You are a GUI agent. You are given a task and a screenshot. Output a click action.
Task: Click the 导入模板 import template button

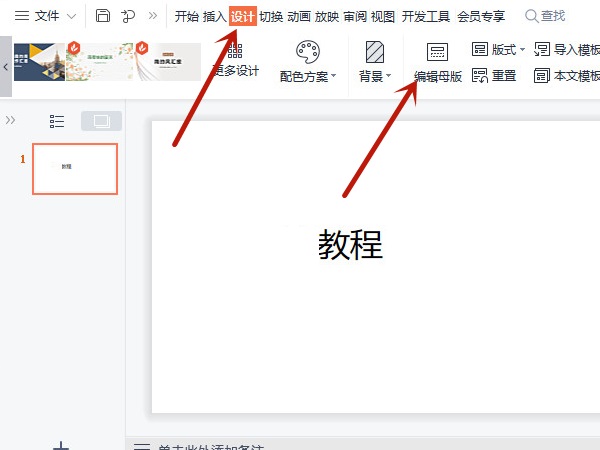coord(567,49)
